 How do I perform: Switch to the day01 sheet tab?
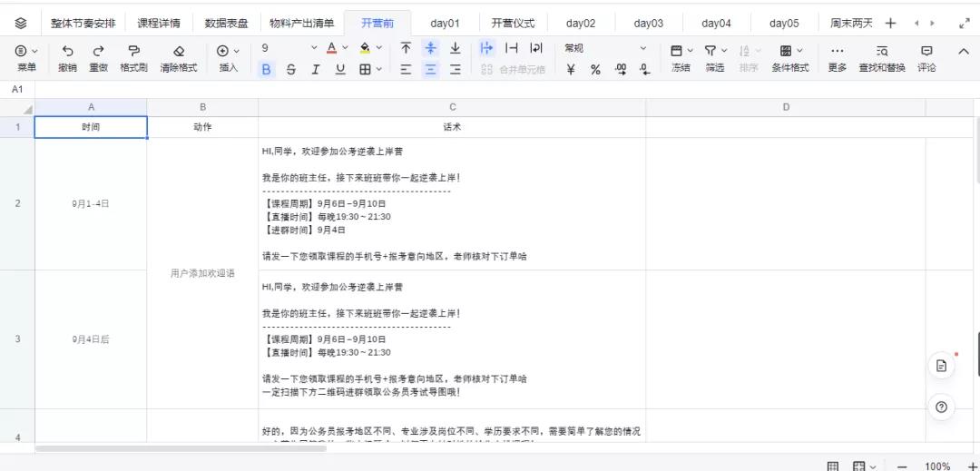pos(445,24)
